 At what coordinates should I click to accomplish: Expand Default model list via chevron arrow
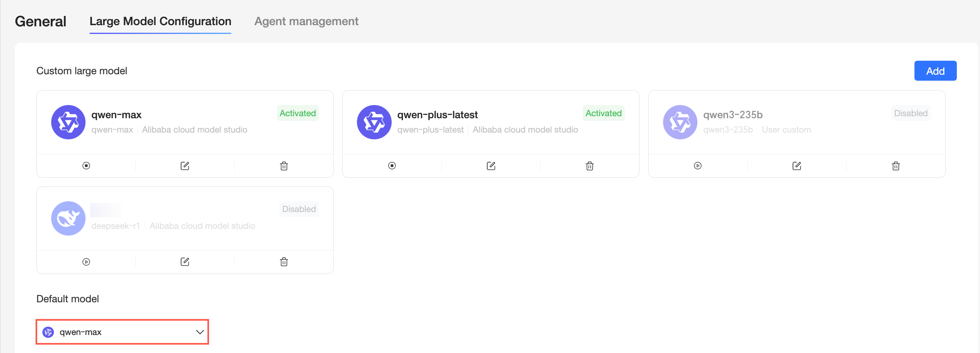pos(200,332)
